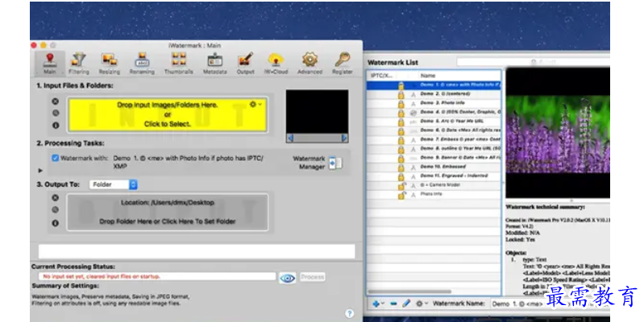Open help with the question mark button
644x322 pixels.
(349, 314)
